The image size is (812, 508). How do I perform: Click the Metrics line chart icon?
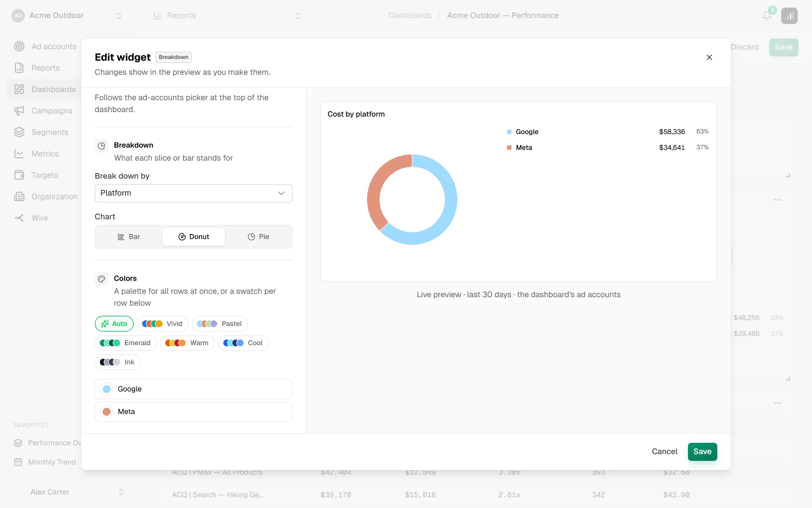[19, 154]
